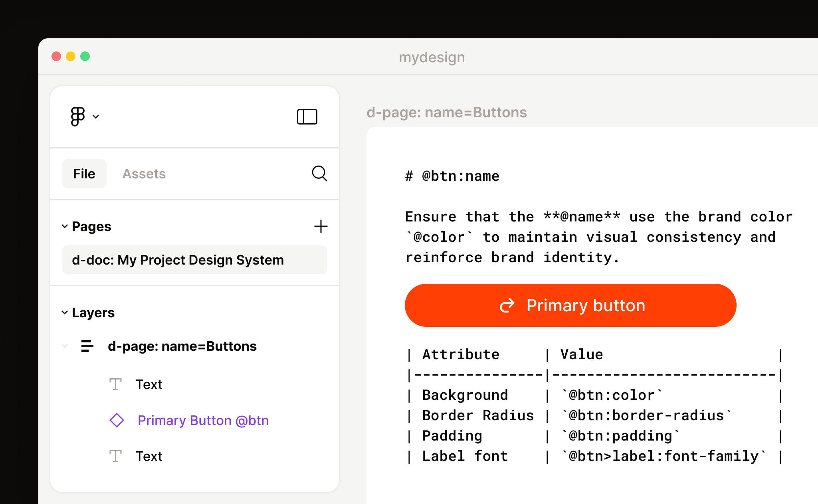Select the File tab
The height and width of the screenshot is (504, 818).
coord(84,174)
